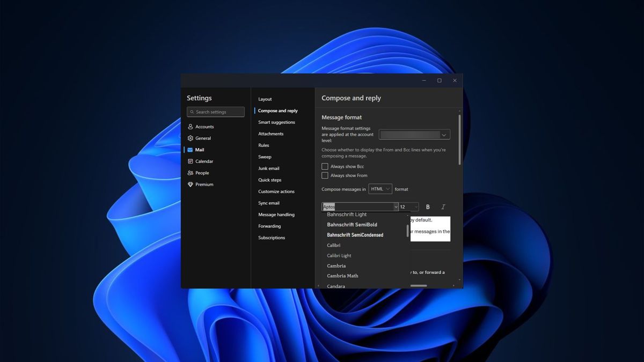Viewport: 644px width, 362px height.
Task: Select Compose and reply menu item
Action: [278, 111]
